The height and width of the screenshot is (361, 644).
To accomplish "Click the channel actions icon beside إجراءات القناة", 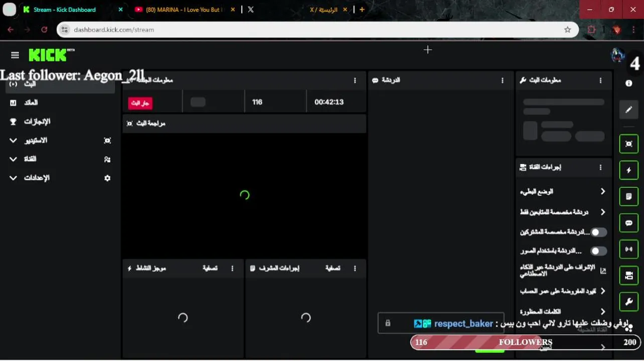I will click(523, 167).
